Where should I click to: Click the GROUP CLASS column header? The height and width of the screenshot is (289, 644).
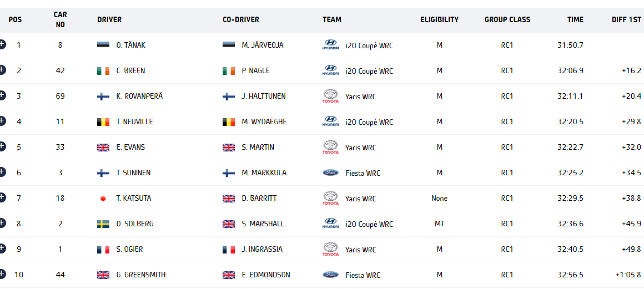[507, 19]
